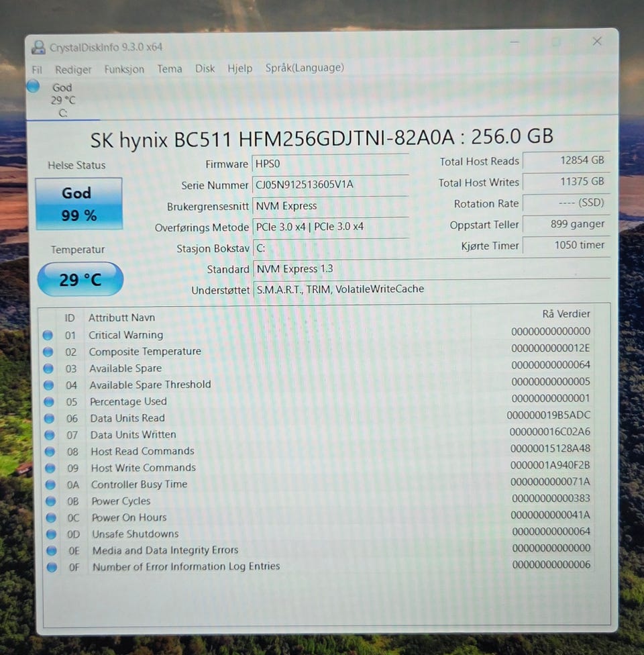
Task: Click the status dot for Error Information Log Entries
Action: 52,567
